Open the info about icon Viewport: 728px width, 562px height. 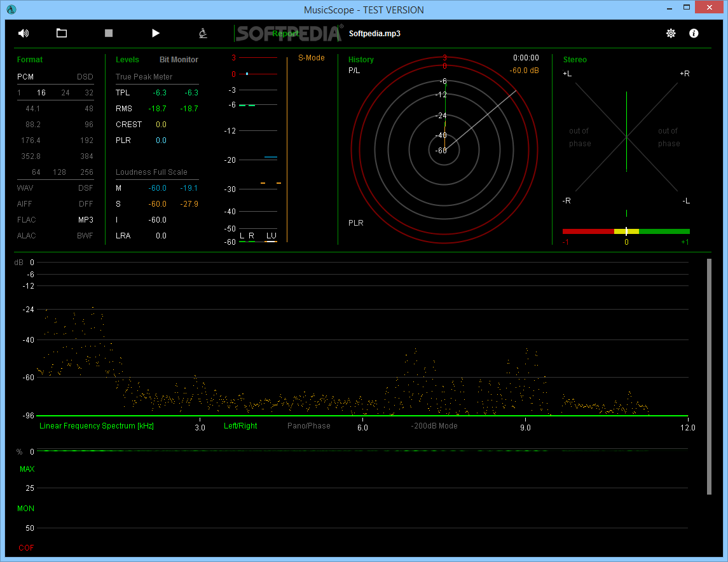pos(694,33)
